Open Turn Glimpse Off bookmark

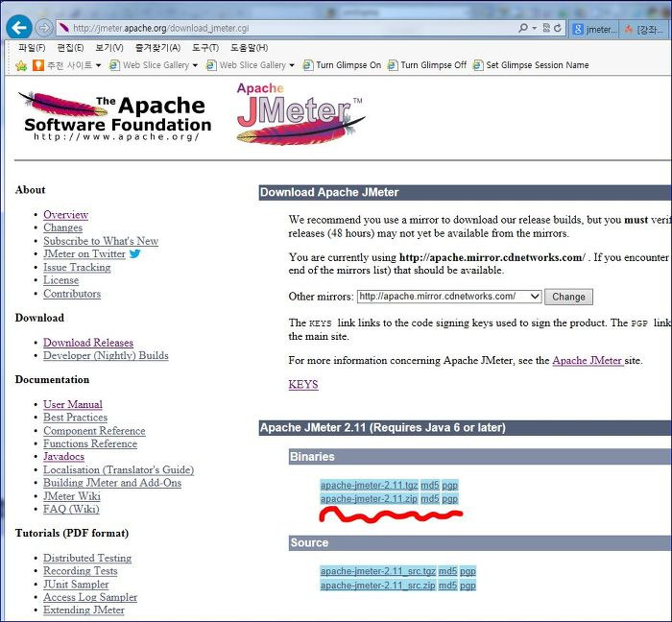pyautogui.click(x=426, y=65)
